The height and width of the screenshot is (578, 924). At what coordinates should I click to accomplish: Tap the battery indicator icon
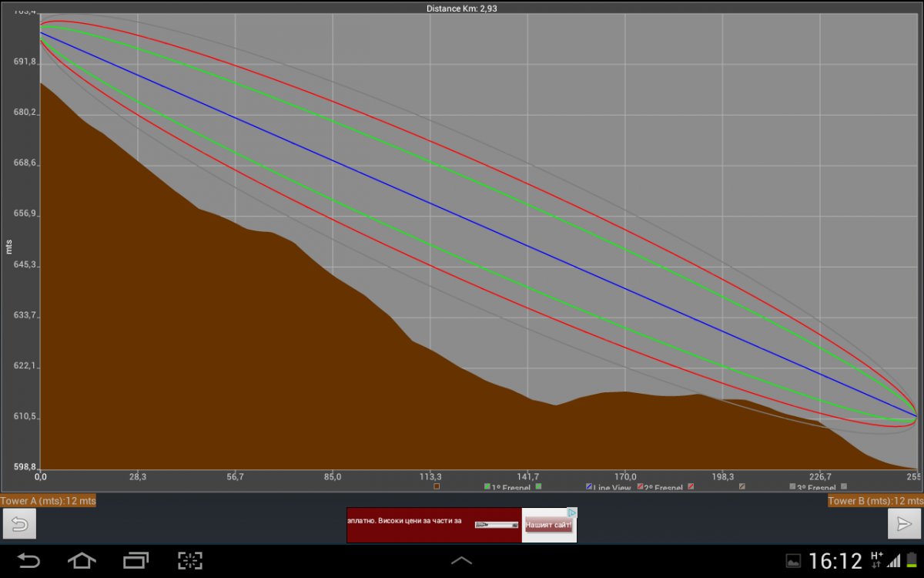click(x=912, y=560)
